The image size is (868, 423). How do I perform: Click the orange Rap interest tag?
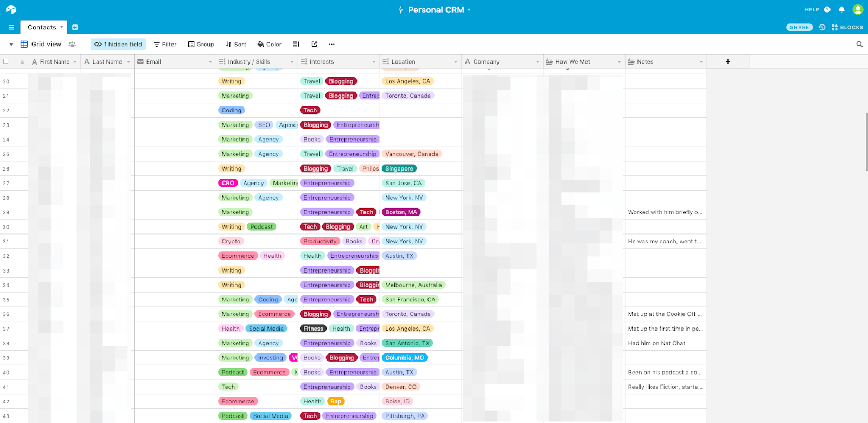coord(336,401)
